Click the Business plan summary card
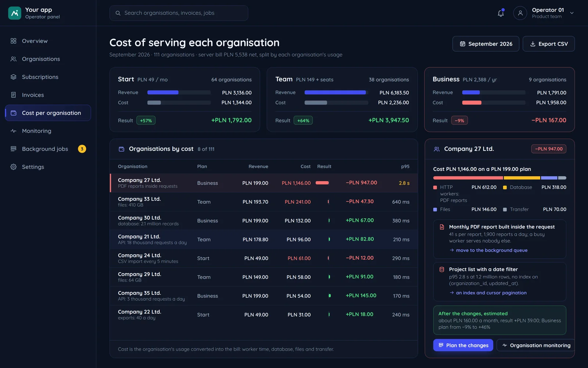The image size is (588, 368). coord(499,99)
